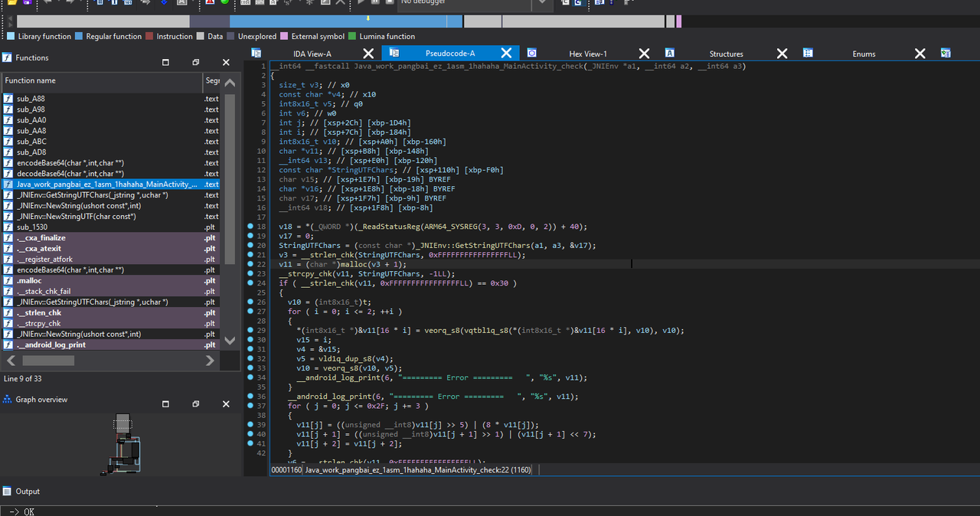Viewport: 980px width, 516px height.
Task: Toggle breakpoint dot on line 36
Action: (250, 396)
